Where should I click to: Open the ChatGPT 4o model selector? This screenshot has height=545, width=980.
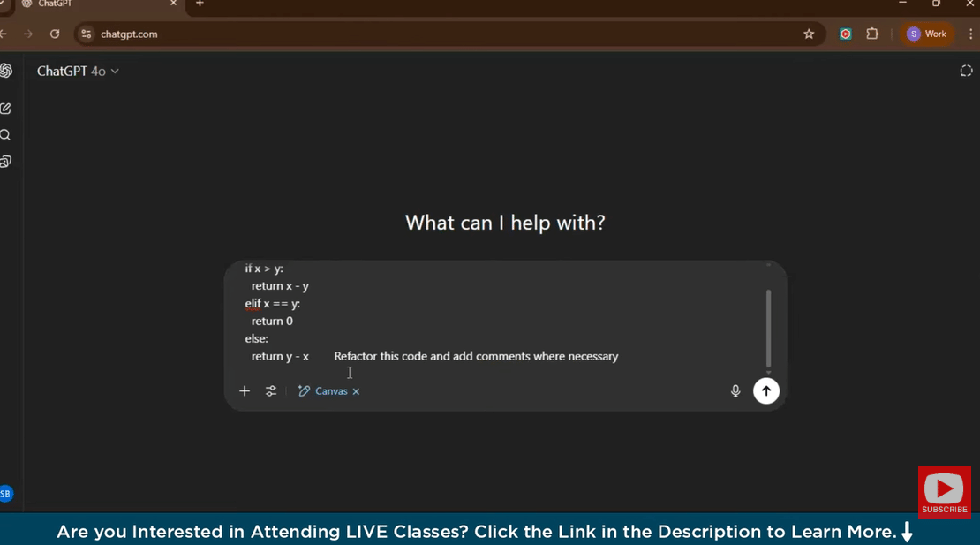[78, 71]
